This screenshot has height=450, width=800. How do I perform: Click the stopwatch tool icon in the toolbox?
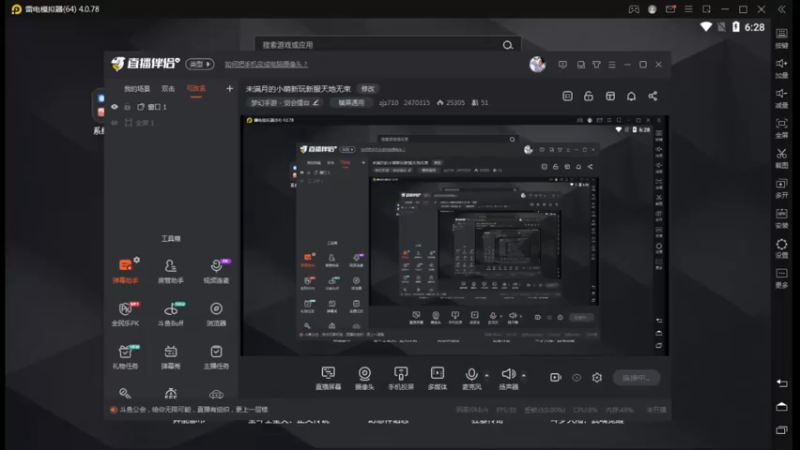170,393
